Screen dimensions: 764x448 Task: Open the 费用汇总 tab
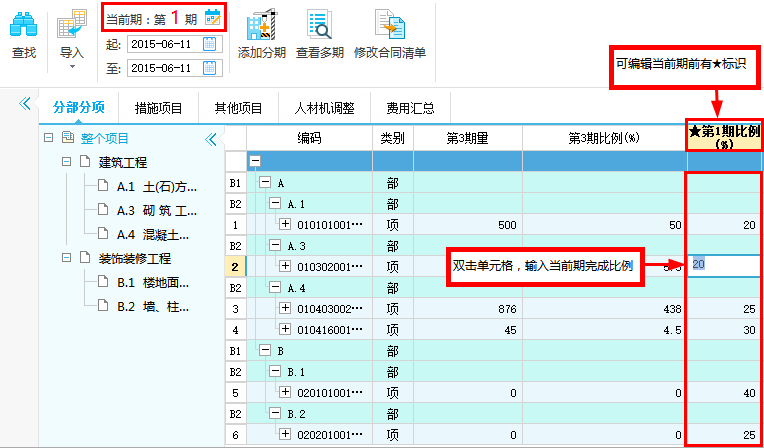398,108
